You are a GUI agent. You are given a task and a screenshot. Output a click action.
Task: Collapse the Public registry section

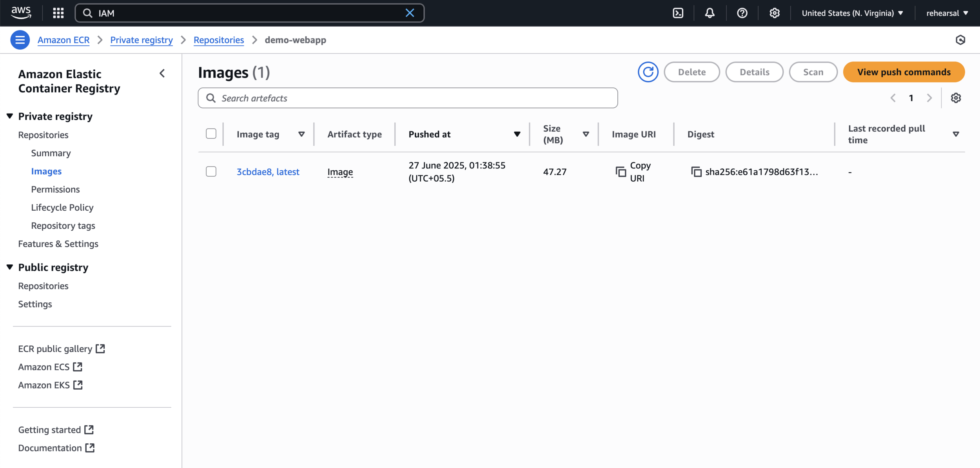10,267
